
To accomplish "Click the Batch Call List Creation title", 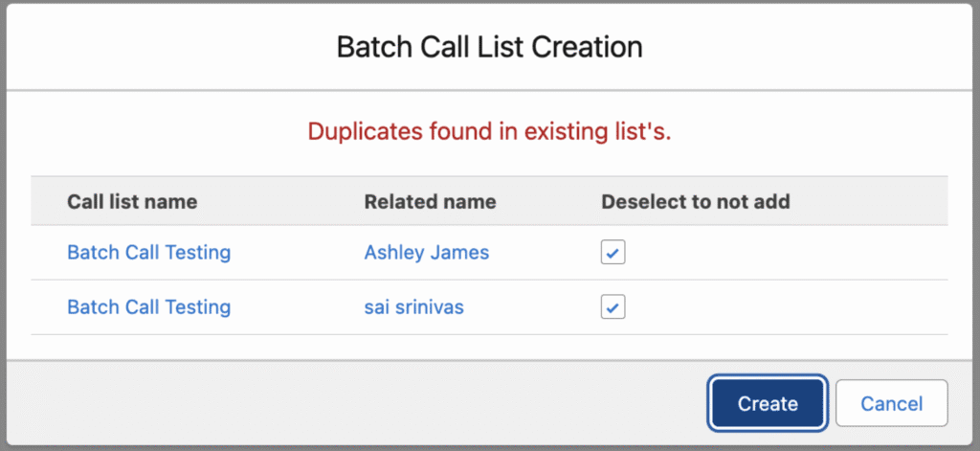I will click(489, 46).
